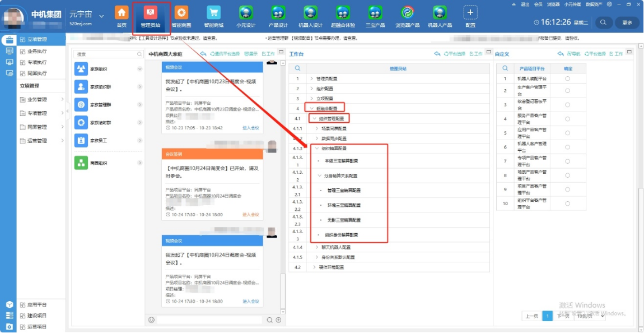Switch to 业务执行 in the sidebar
The height and width of the screenshot is (333, 644).
click(x=37, y=52)
